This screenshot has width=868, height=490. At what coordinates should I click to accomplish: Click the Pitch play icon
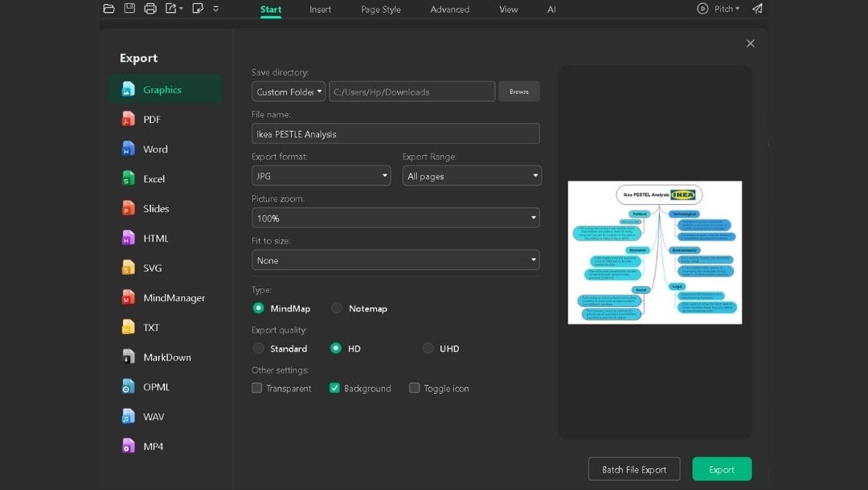coord(702,9)
